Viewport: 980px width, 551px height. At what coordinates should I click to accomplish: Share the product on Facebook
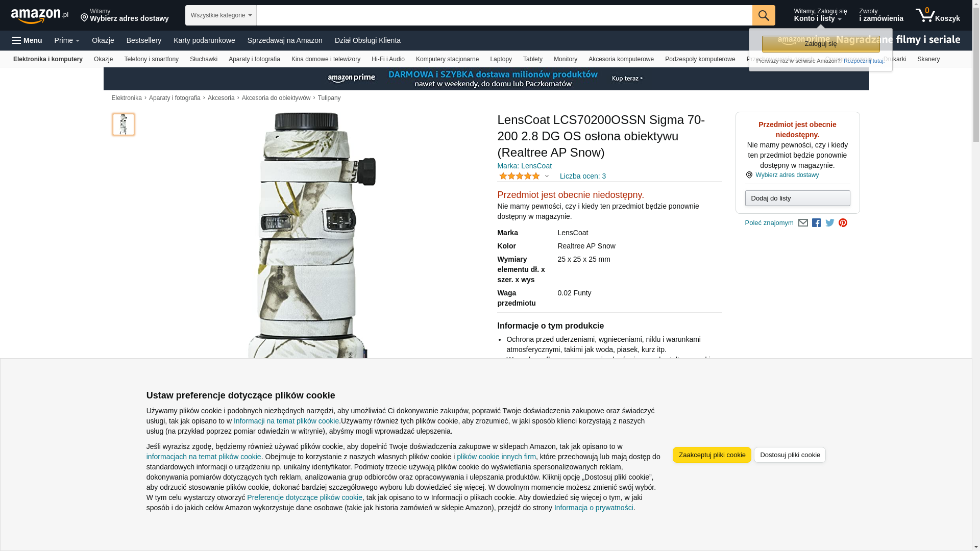tap(816, 223)
